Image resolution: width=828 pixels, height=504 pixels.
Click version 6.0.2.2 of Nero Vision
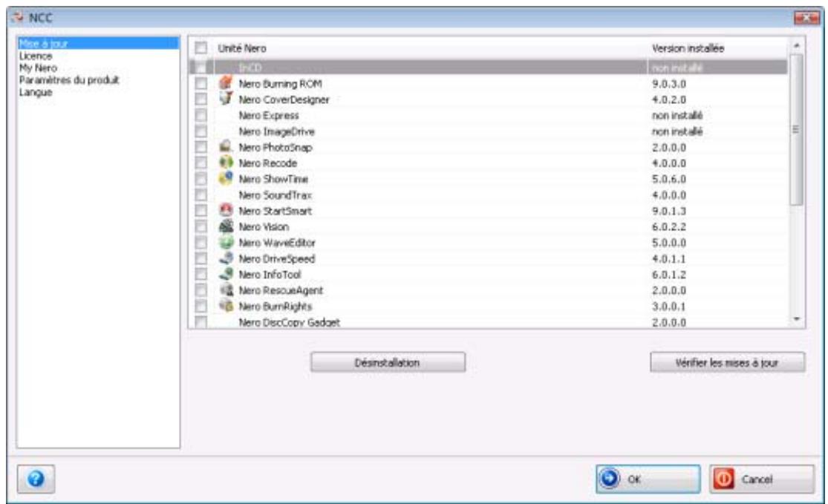pyautogui.click(x=668, y=226)
